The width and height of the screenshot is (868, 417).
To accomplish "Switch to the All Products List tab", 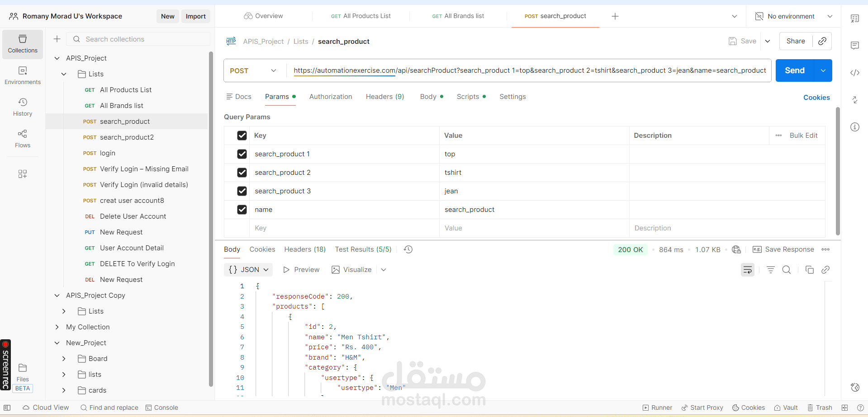I will (361, 16).
